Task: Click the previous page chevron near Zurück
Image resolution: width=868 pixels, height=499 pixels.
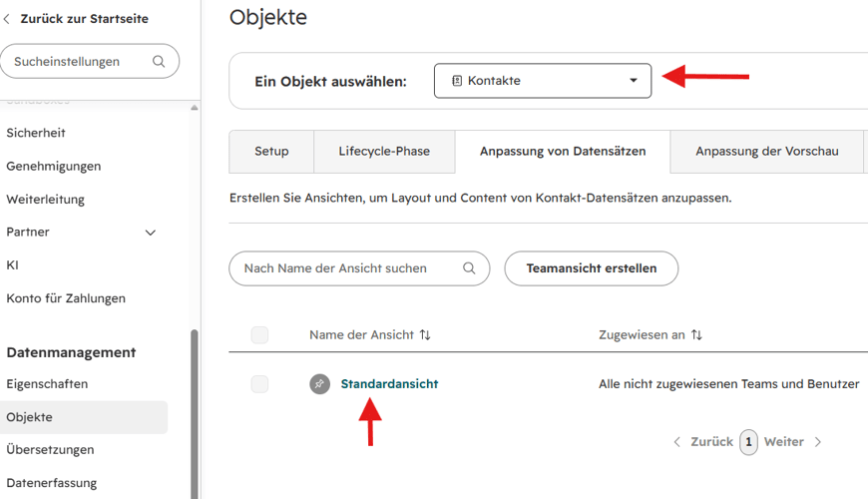Action: [x=677, y=442]
